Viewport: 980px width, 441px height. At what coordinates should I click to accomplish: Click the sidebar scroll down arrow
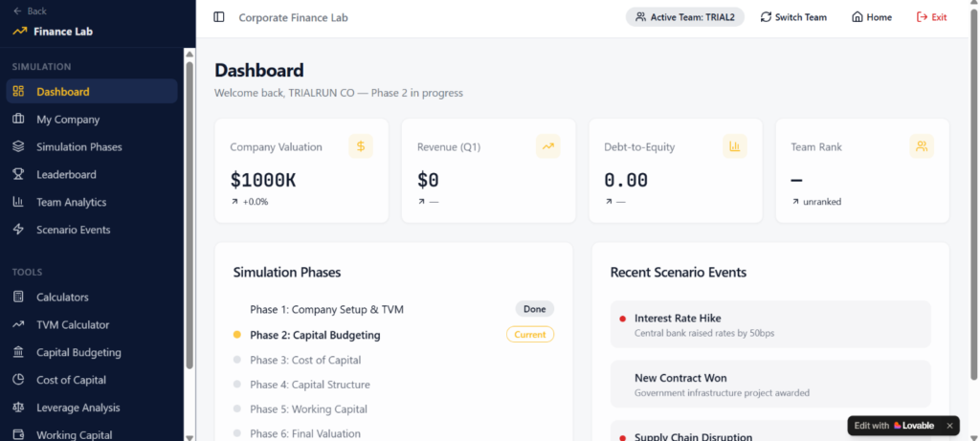[189, 435]
